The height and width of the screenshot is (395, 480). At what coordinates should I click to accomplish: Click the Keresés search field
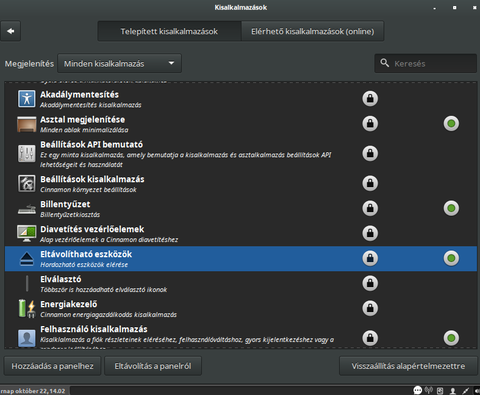click(426, 63)
